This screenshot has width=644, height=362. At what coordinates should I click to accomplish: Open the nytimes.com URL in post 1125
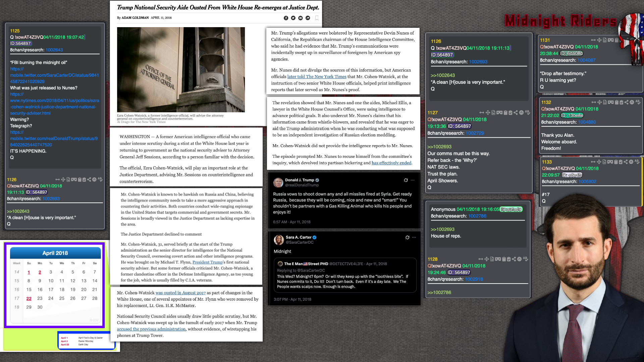[54, 104]
